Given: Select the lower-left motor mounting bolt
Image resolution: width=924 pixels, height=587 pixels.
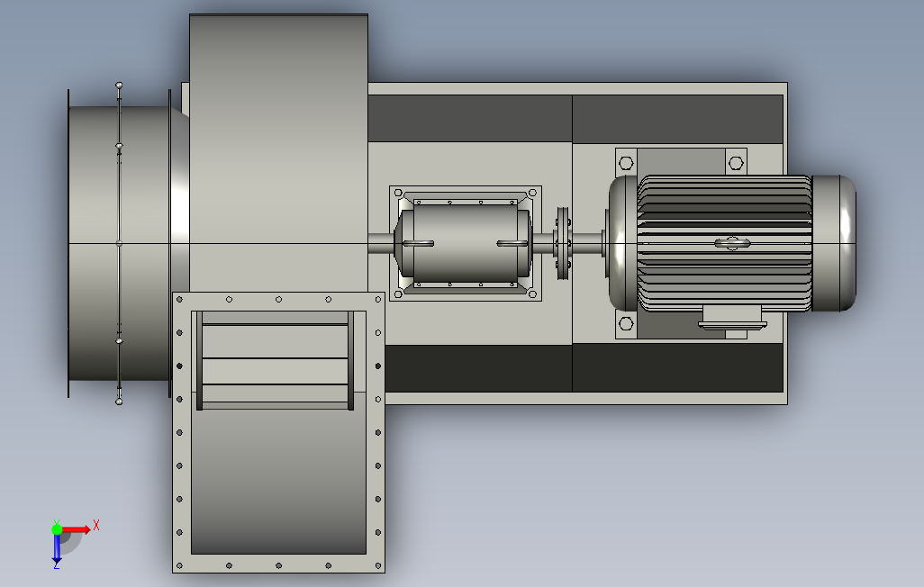Looking at the screenshot, I should (x=627, y=323).
